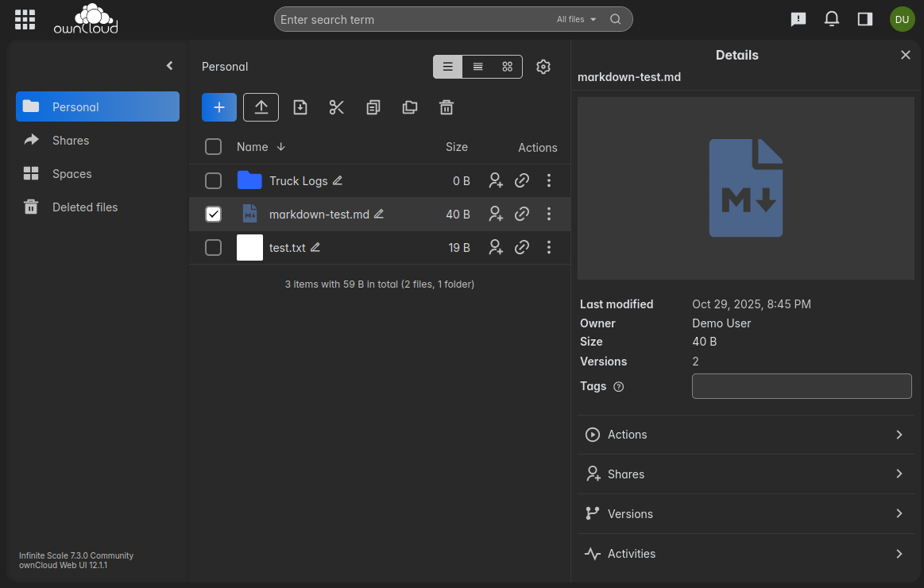Go to Deleted files in sidebar
This screenshot has width=924, height=588.
(x=84, y=207)
